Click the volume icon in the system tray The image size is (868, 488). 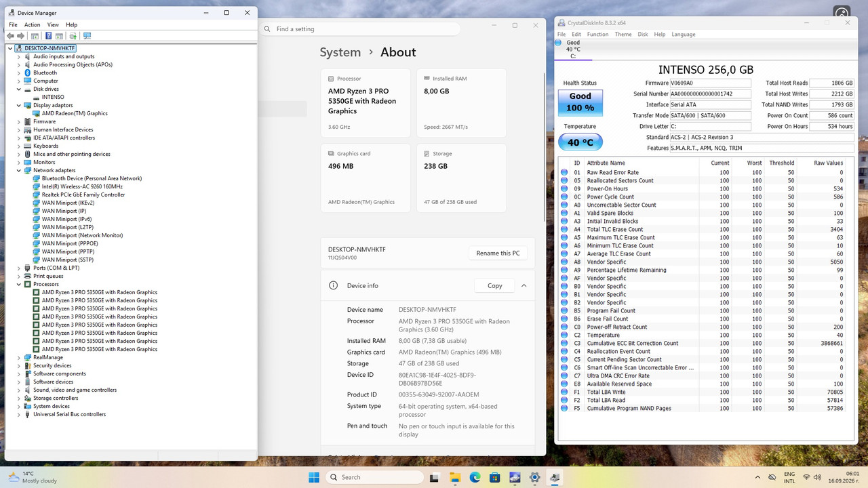pos(818,477)
